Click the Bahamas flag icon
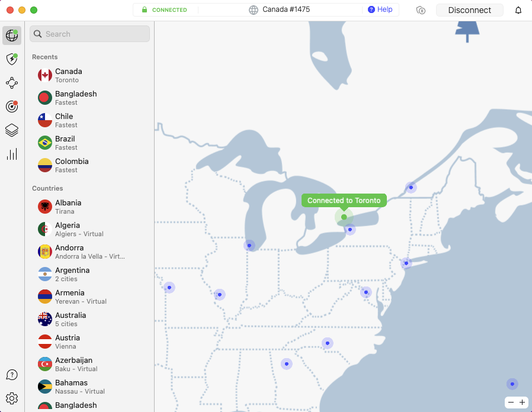Image resolution: width=532 pixels, height=412 pixels. pyautogui.click(x=45, y=387)
